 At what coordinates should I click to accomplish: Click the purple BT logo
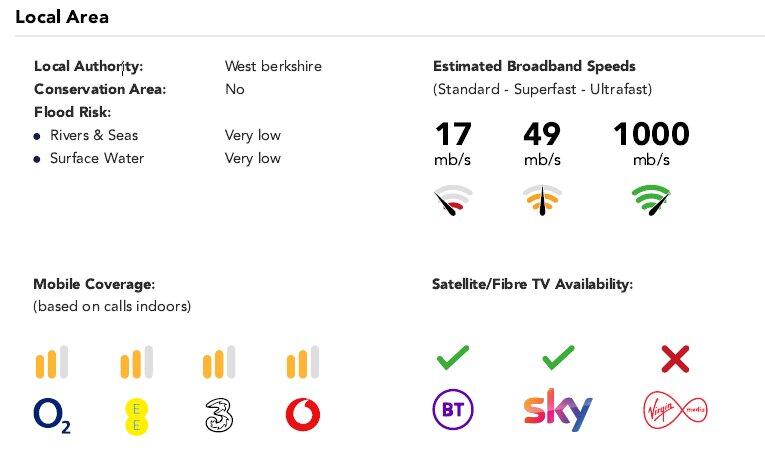click(x=452, y=411)
